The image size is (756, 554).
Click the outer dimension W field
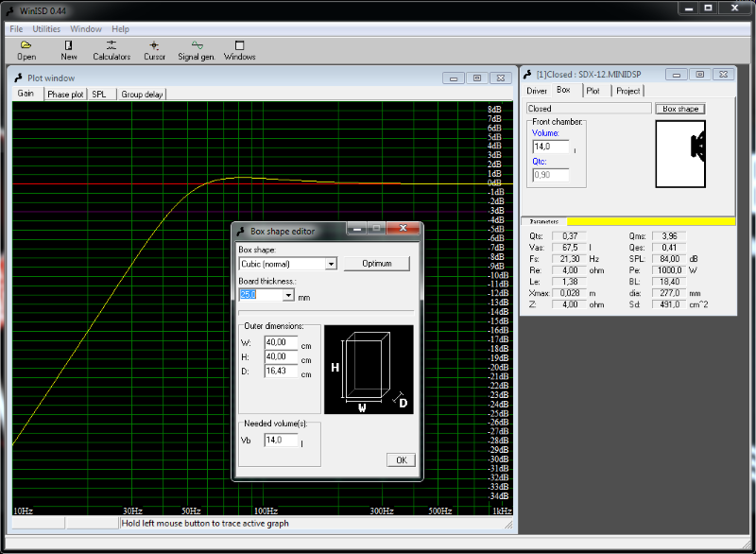[x=281, y=342]
